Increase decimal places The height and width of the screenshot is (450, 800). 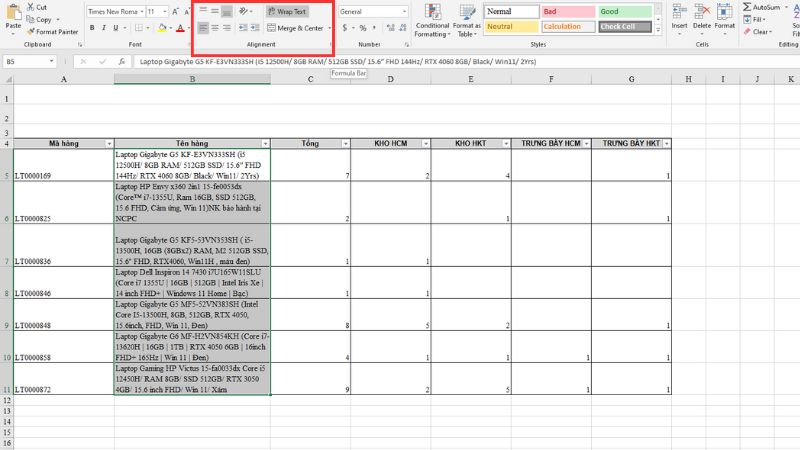390,28
